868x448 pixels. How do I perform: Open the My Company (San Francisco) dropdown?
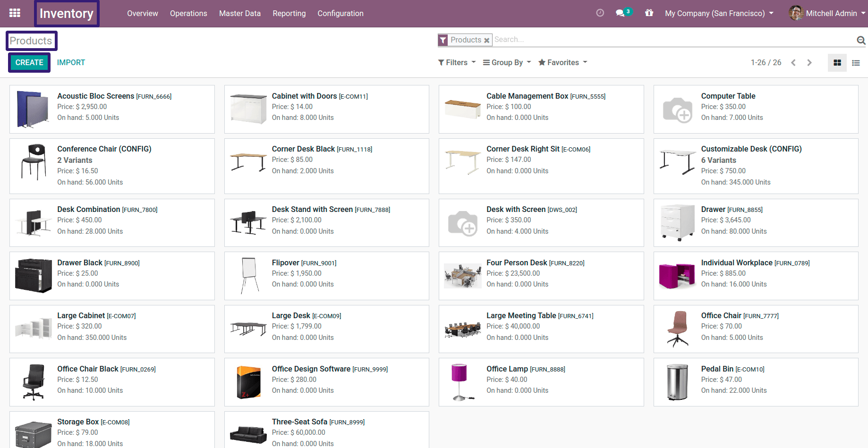click(x=719, y=13)
